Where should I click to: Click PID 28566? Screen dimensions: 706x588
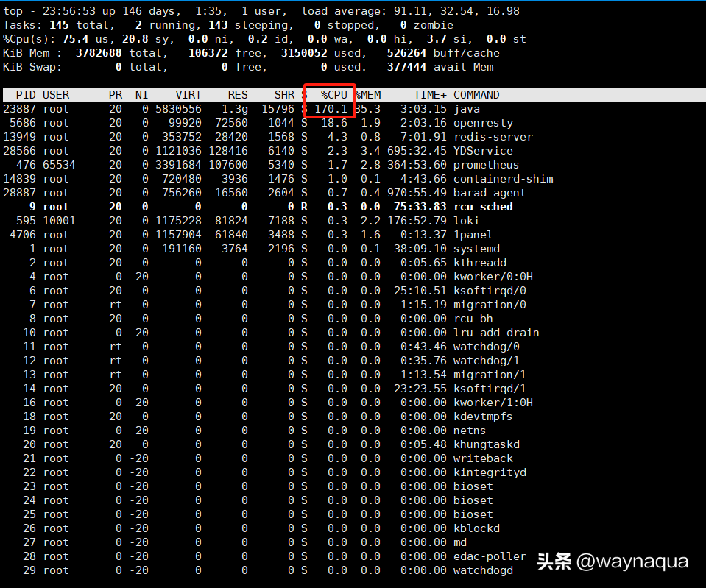19,151
